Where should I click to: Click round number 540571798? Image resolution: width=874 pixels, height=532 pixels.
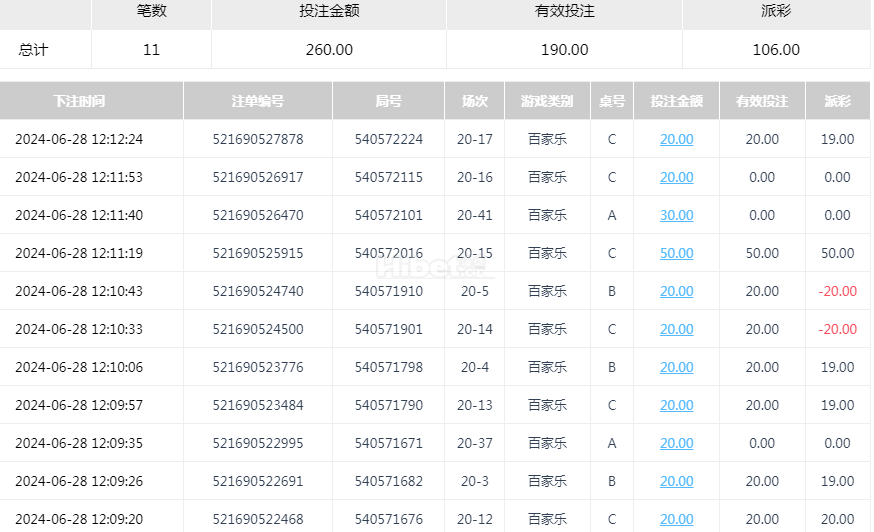(389, 367)
